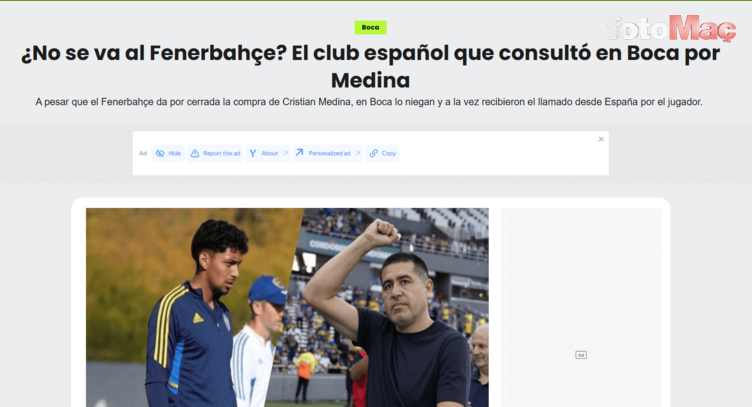Click the article subtitle about Cristian Medina

(x=369, y=102)
